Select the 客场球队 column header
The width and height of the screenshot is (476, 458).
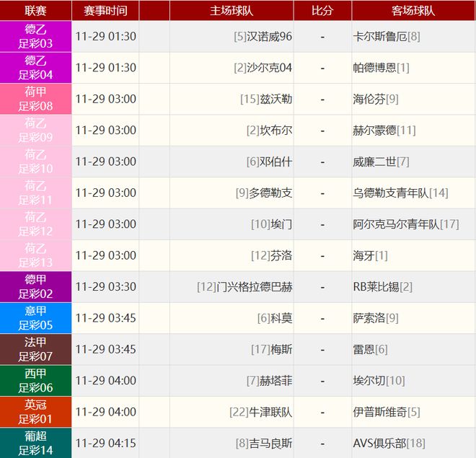click(x=413, y=10)
